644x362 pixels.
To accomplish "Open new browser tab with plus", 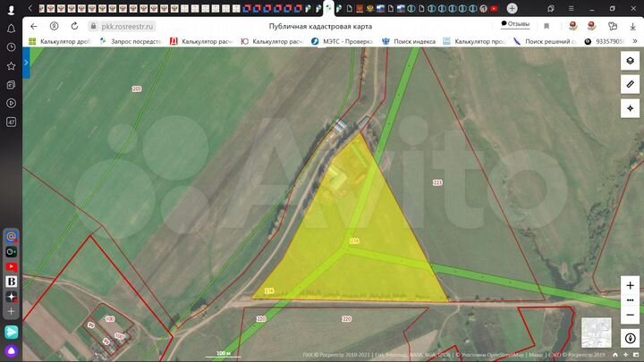I will pyautogui.click(x=512, y=8).
